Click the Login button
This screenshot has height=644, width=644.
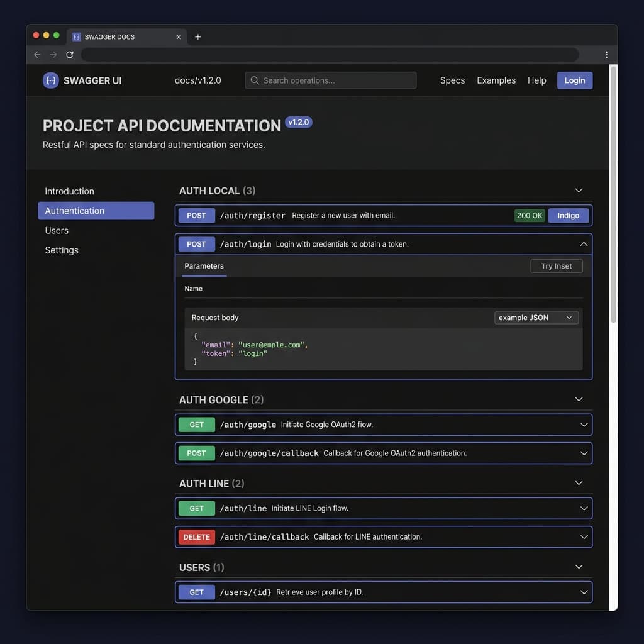[574, 80]
